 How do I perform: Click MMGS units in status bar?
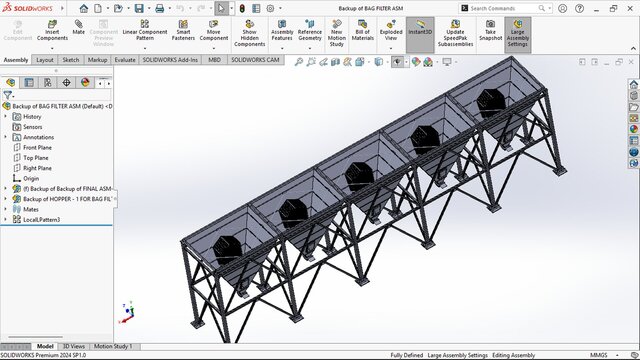point(598,355)
